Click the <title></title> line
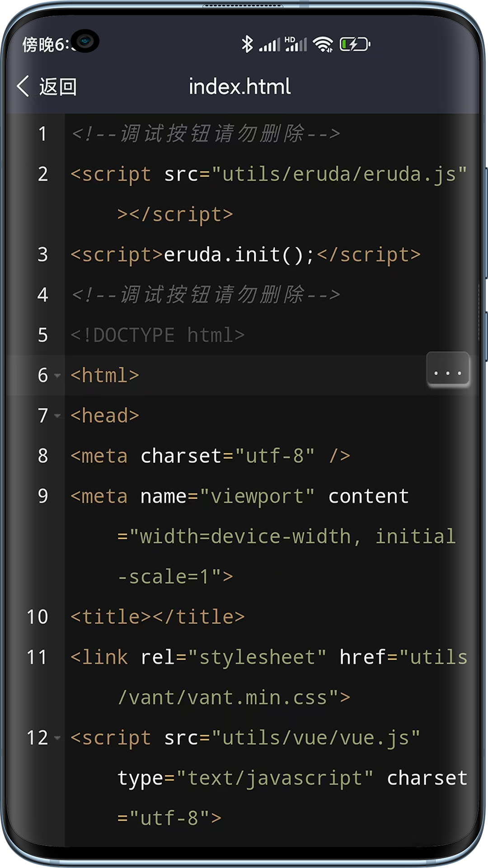 [x=158, y=617]
